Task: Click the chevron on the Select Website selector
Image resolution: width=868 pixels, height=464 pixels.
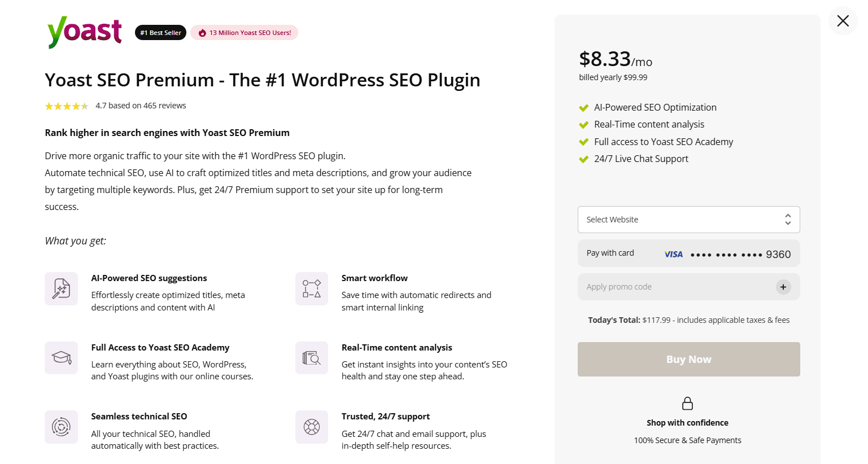Action: tap(787, 219)
